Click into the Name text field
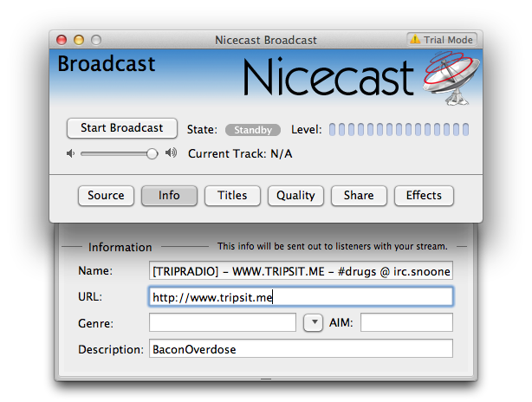This screenshot has width=532, height=402. [301, 271]
